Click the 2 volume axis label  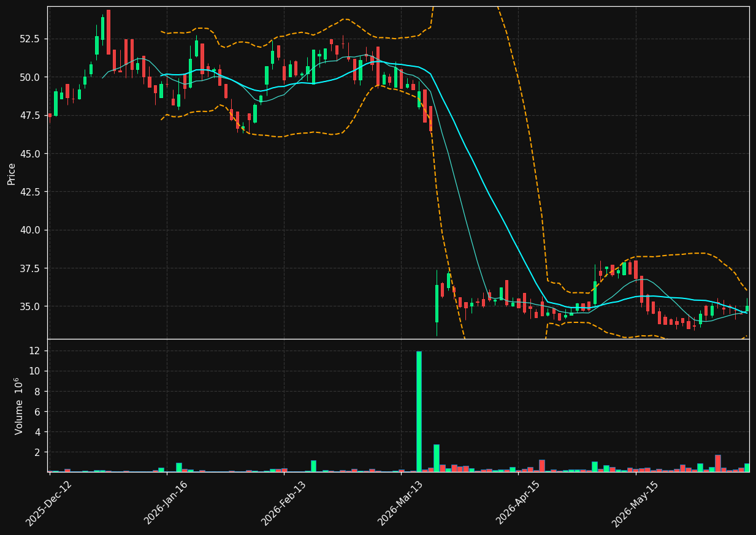click(37, 452)
